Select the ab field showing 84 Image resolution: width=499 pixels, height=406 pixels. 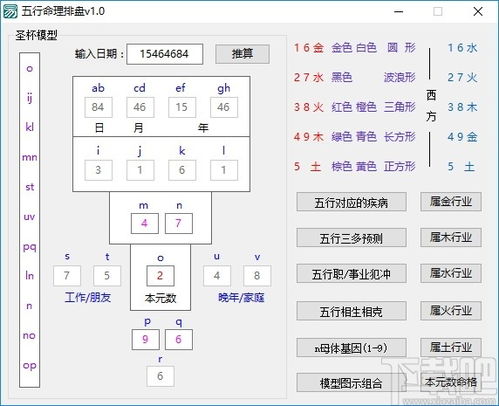pyautogui.click(x=98, y=107)
